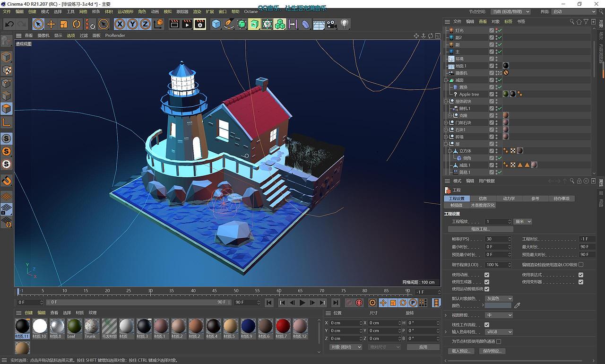
Task: Click the Undo arrow icon
Action: coord(9,24)
